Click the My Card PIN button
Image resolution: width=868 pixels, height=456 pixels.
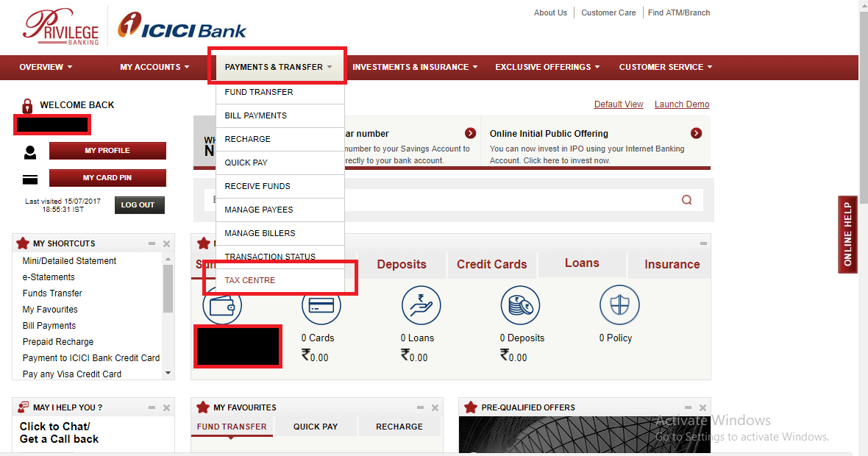click(107, 178)
